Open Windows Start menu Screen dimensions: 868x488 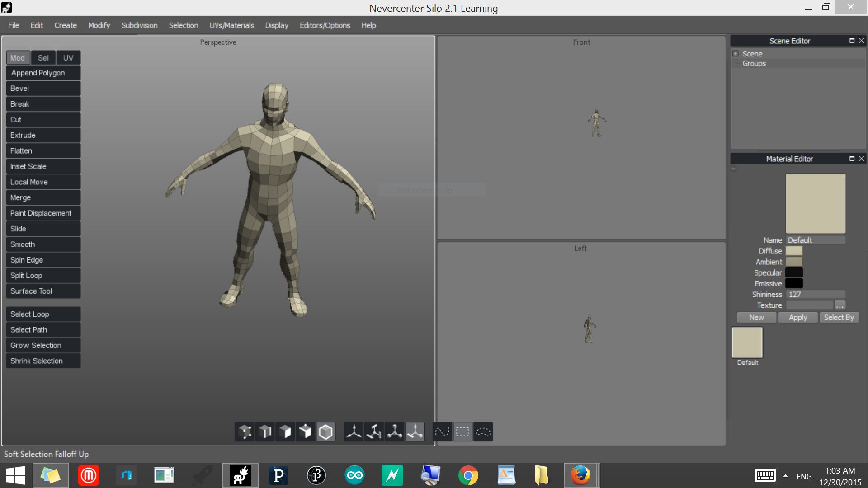pyautogui.click(x=16, y=475)
